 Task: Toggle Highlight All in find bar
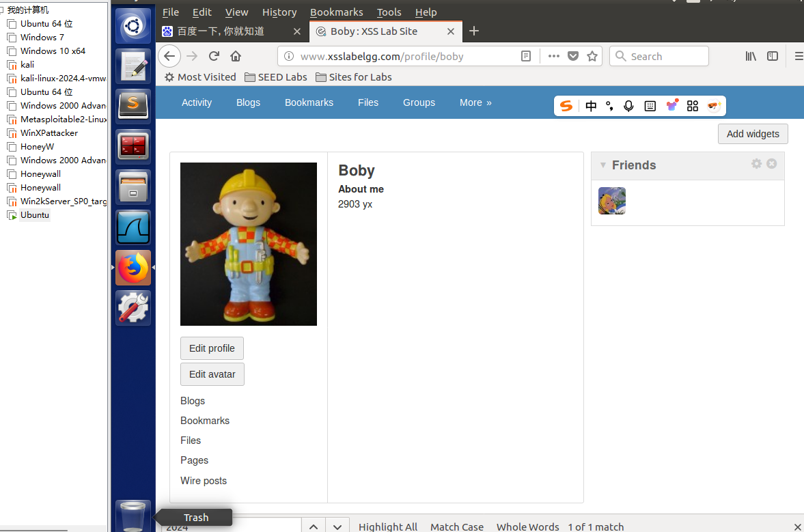[x=387, y=527]
